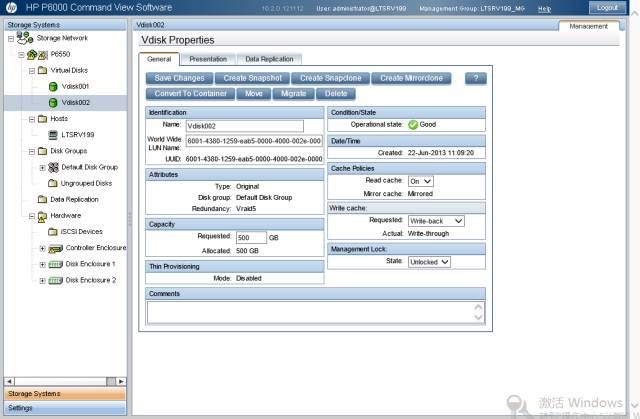Open the Management Lock State dropdown

tap(429, 262)
